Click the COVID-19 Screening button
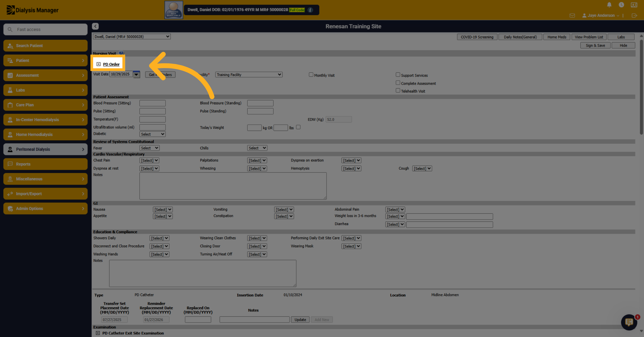This screenshot has height=337, width=644. (x=477, y=37)
